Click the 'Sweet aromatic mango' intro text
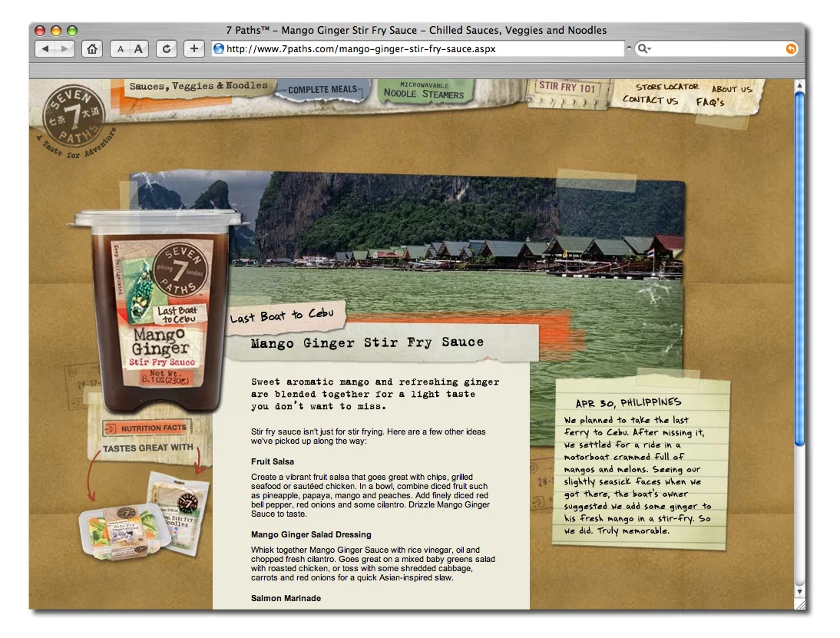 [x=375, y=394]
